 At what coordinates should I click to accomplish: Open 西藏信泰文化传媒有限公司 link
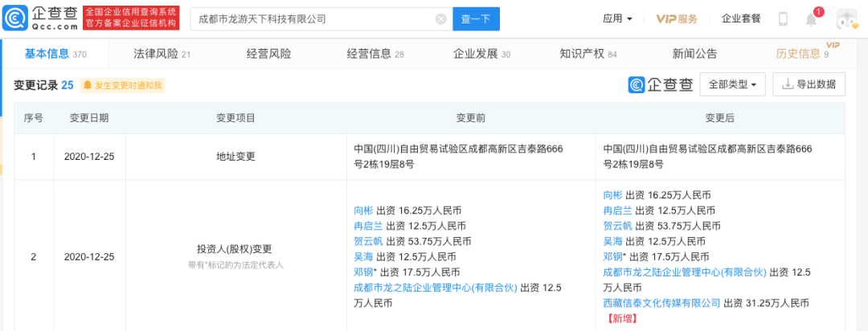point(661,304)
